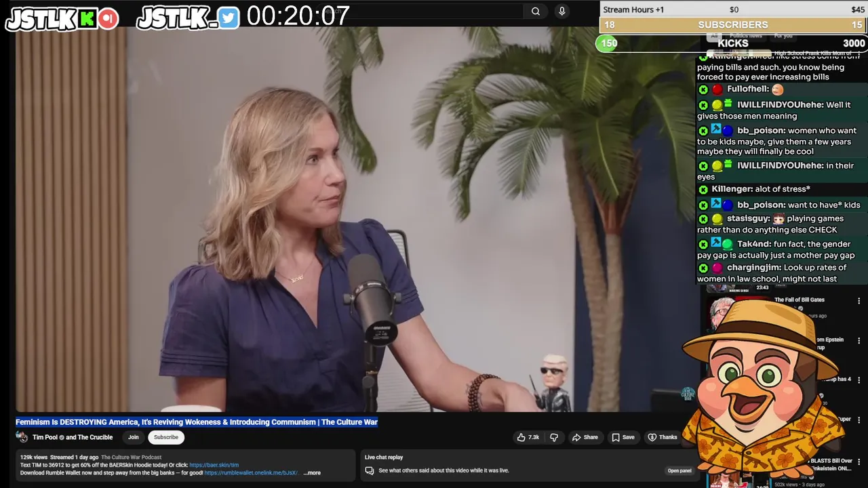Click username Fullofhell in chat

[x=747, y=89]
